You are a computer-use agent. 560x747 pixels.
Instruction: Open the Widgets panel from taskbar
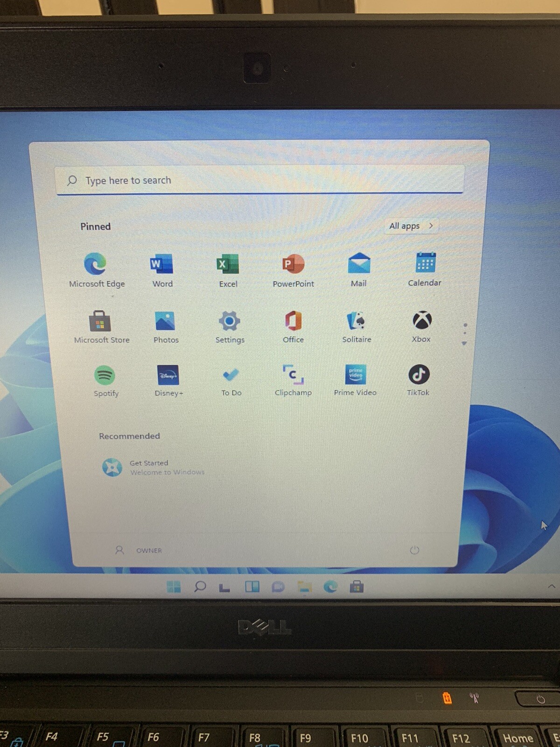tap(252, 586)
